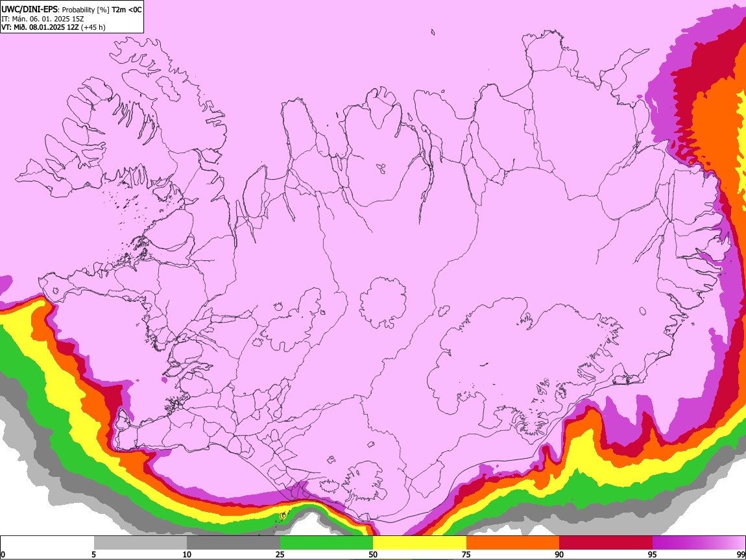The height and width of the screenshot is (560, 746).
Task: Click the legend value label '95'
Action: [x=653, y=554]
